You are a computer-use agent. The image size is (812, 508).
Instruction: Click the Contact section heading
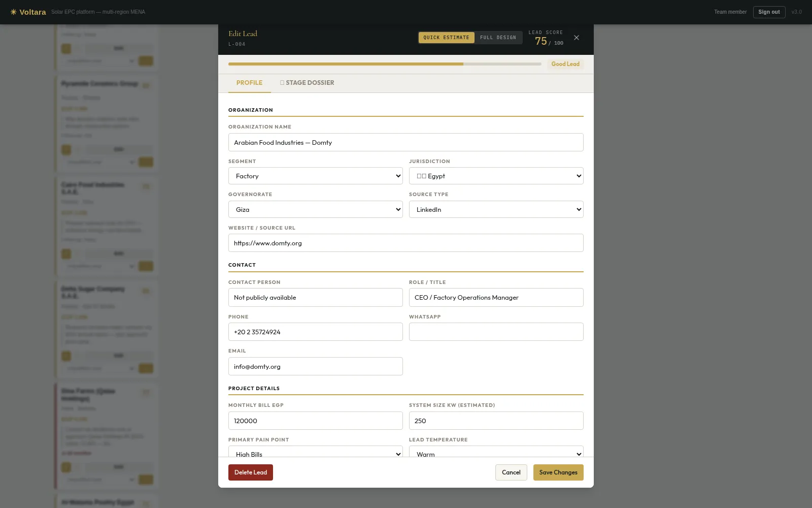242,265
